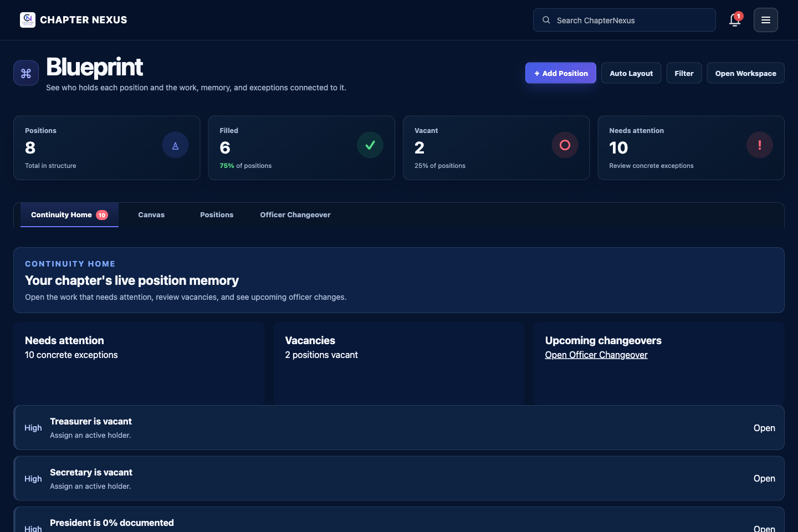Image resolution: width=798 pixels, height=532 pixels.
Task: Click the Needs attention exclamation icon
Action: 760,145
